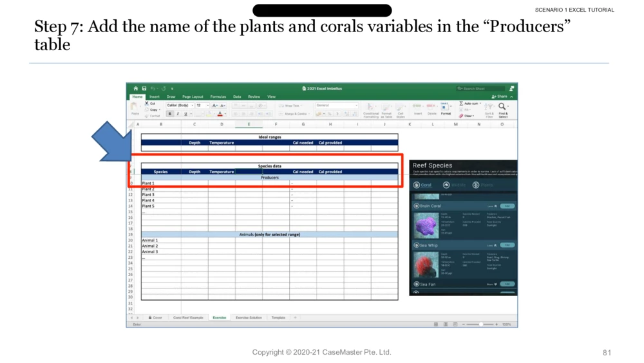Click the Cut scissors icon
Image resolution: width=644 pixels, height=363 pixels.
click(147, 103)
